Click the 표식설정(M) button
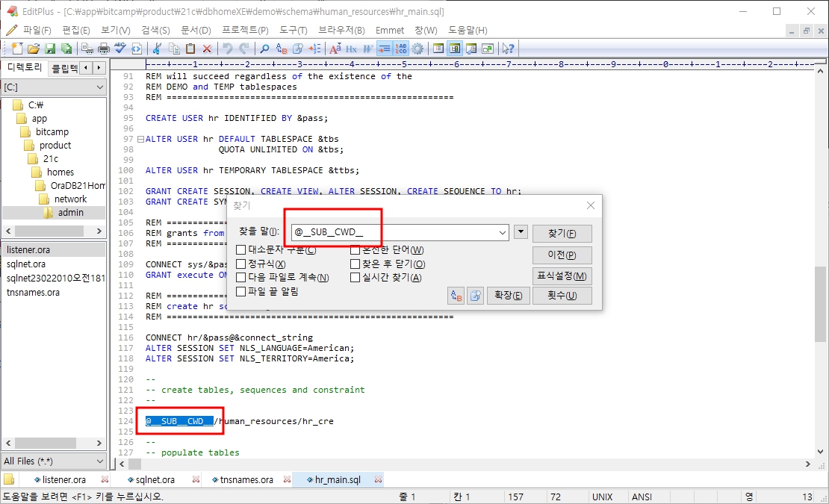 (562, 276)
